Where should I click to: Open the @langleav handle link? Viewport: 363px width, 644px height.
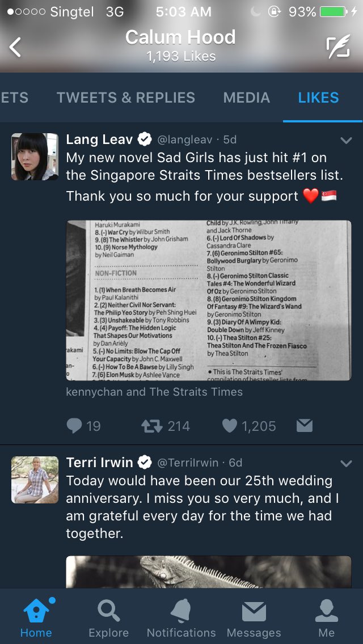point(185,140)
